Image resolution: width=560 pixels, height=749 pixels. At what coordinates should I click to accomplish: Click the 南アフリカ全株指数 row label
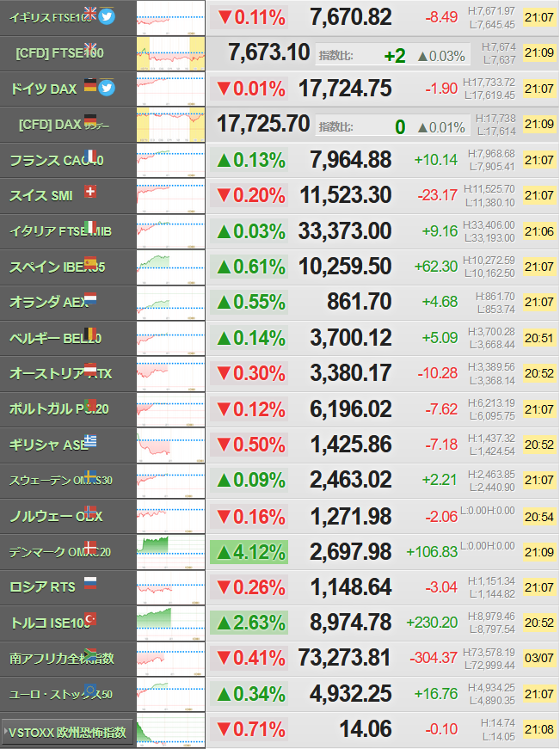point(62,659)
